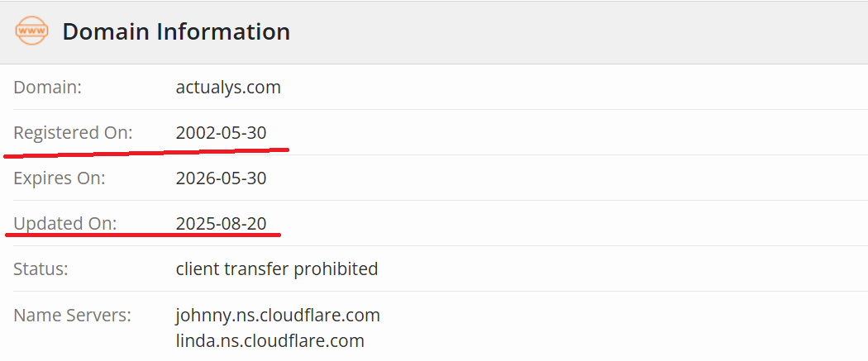Click the johnny.ns.cloudflare.com name server
Screen dimensions: 868x361
click(278, 315)
